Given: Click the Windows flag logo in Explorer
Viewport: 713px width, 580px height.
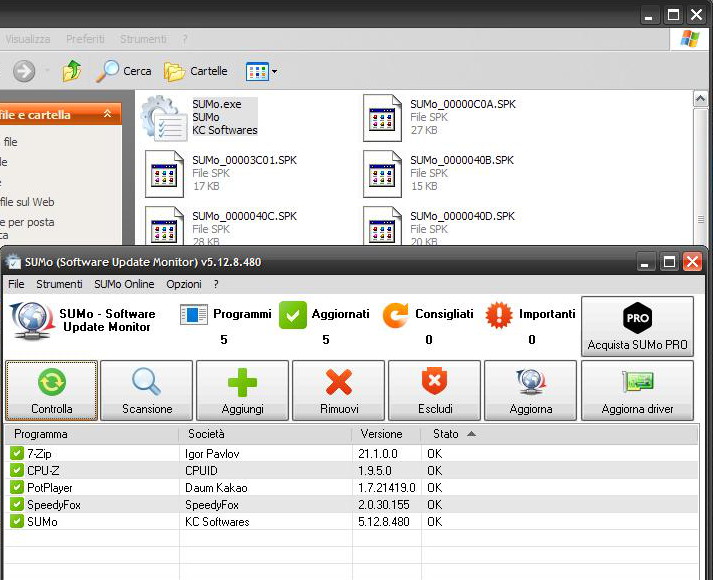Looking at the screenshot, I should [x=690, y=39].
